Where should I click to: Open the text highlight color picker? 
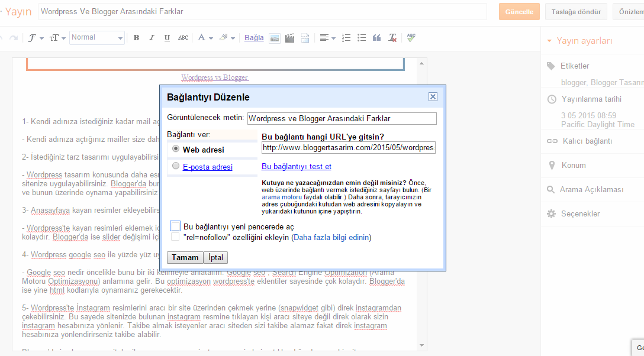click(x=227, y=38)
